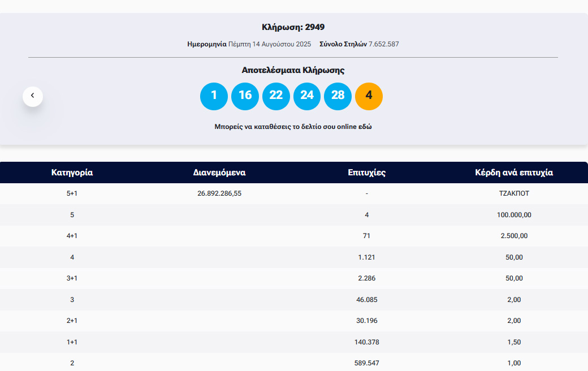Select the blue ball number 1

click(214, 96)
